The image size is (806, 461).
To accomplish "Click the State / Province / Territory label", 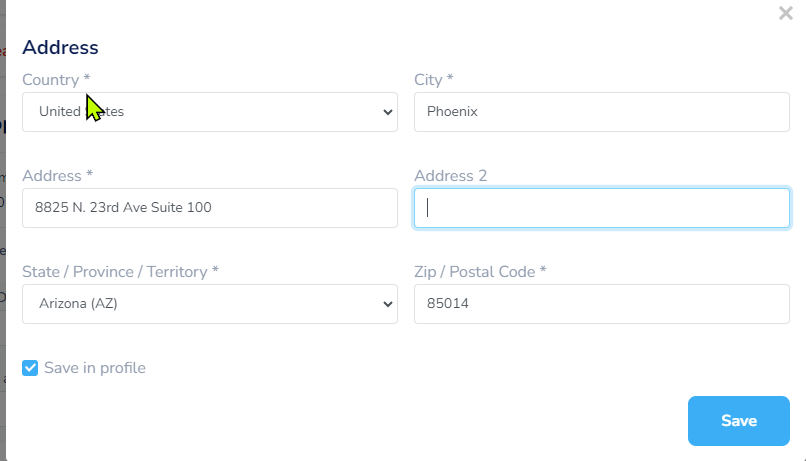I will (115, 272).
